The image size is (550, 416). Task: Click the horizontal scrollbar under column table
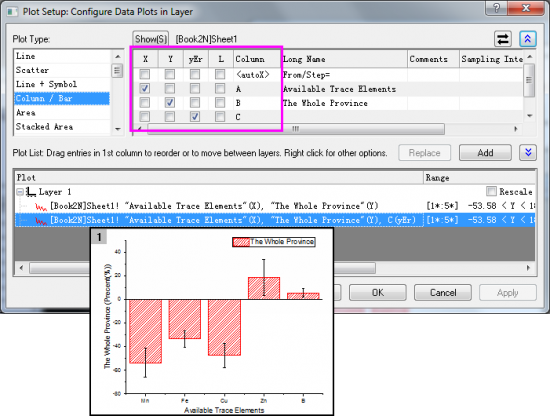click(296, 129)
